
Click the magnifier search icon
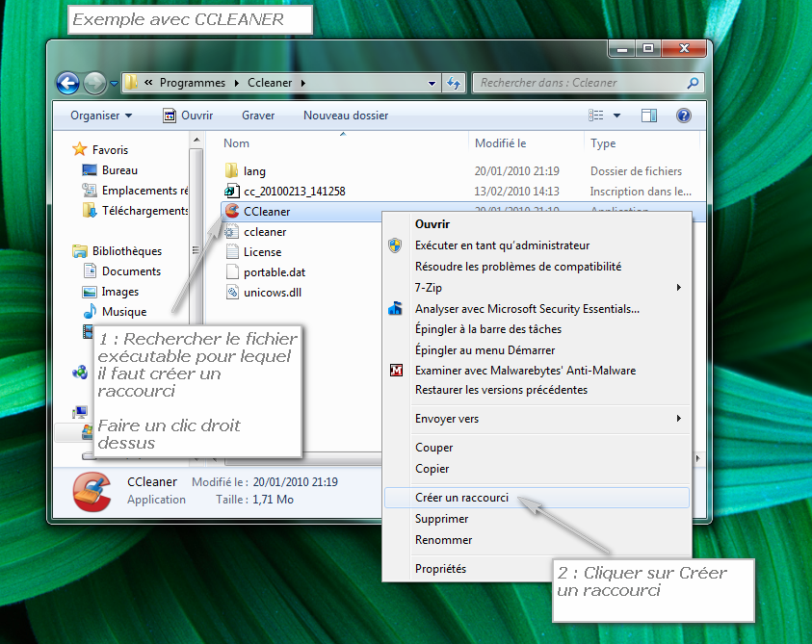(x=693, y=83)
